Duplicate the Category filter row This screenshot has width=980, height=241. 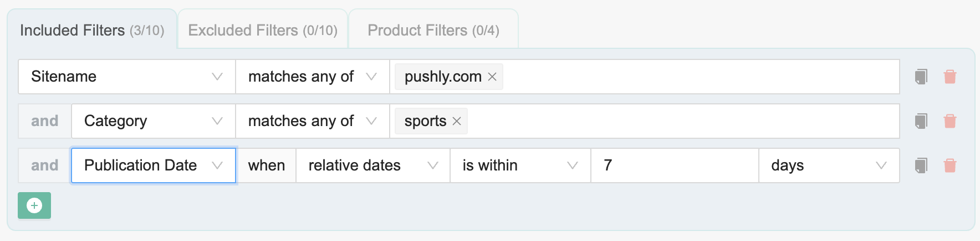click(921, 121)
